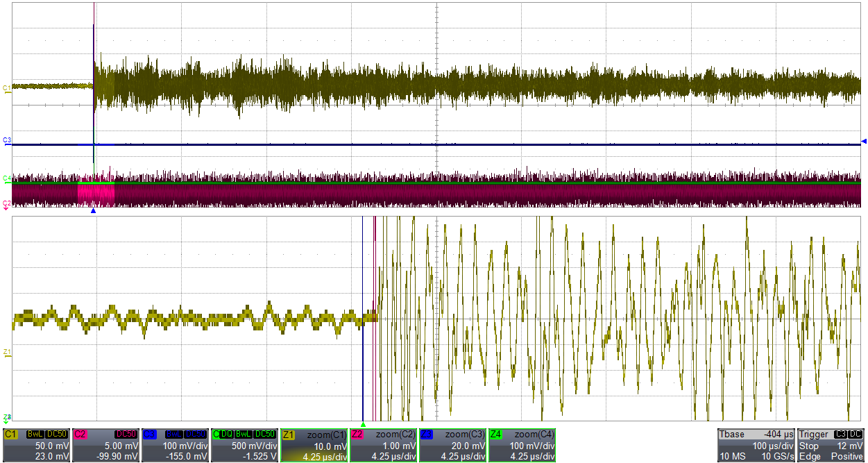868x463 pixels.
Task: Select the Z4 zoom(C4) descriptor box
Action: point(522,445)
